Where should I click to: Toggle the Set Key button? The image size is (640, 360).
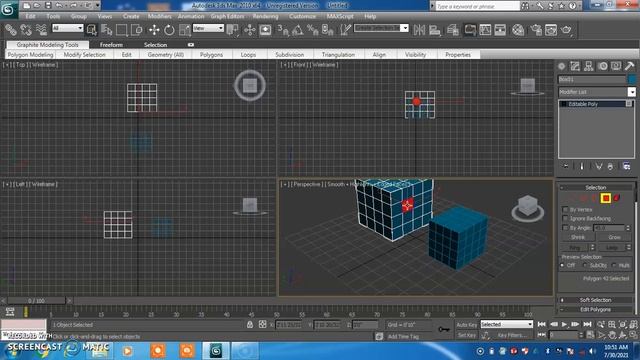pyautogui.click(x=467, y=335)
